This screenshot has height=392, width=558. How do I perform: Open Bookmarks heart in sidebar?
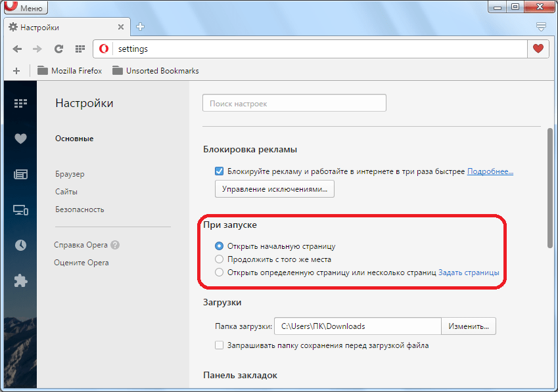[x=20, y=139]
